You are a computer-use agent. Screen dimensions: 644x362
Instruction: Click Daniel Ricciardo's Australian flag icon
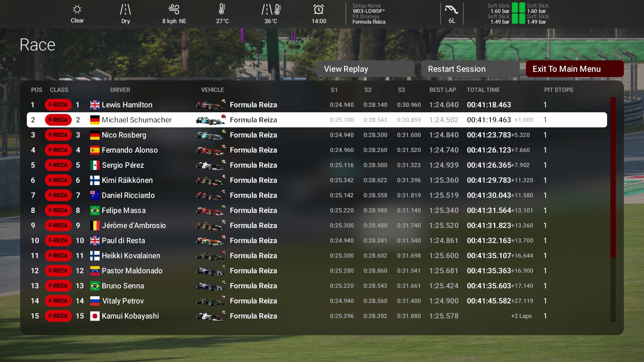95,195
